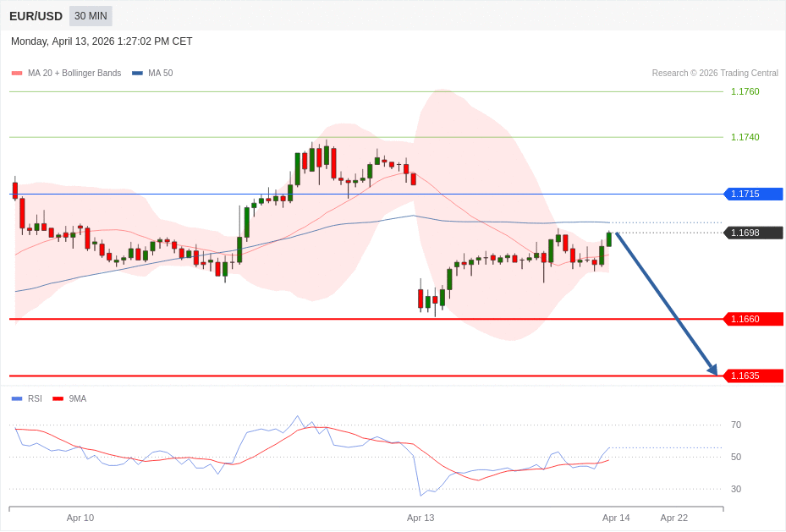This screenshot has height=532, width=786.
Task: Select the red 1.1635 support price tag
Action: coord(753,376)
